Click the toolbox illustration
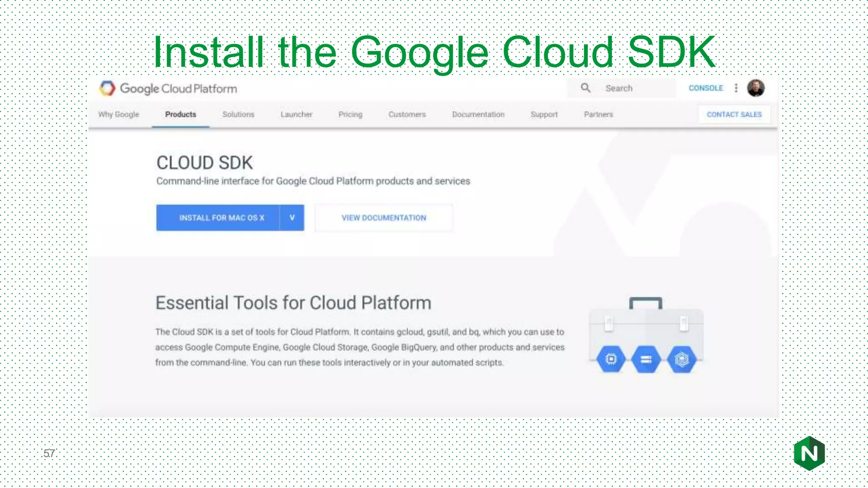868x488 pixels. click(x=646, y=335)
